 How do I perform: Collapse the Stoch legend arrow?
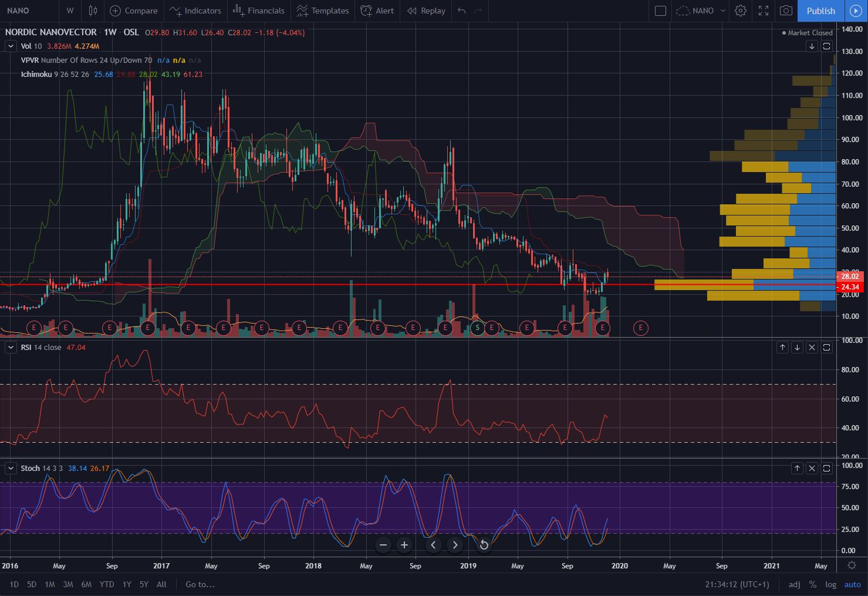(11, 468)
